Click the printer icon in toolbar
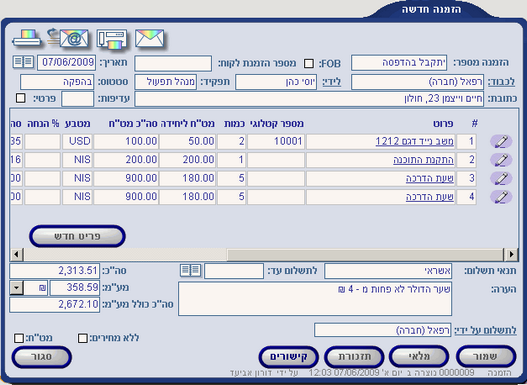The width and height of the screenshot is (527, 385). (27, 39)
